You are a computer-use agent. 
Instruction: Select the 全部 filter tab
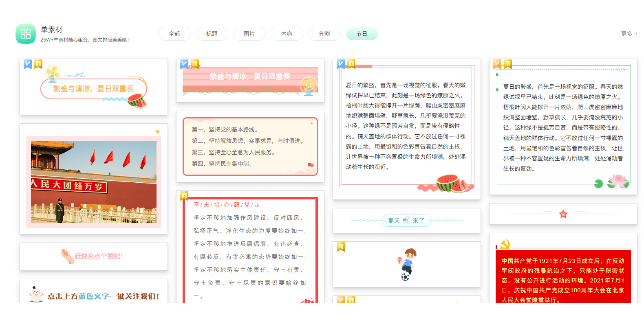[x=174, y=34]
